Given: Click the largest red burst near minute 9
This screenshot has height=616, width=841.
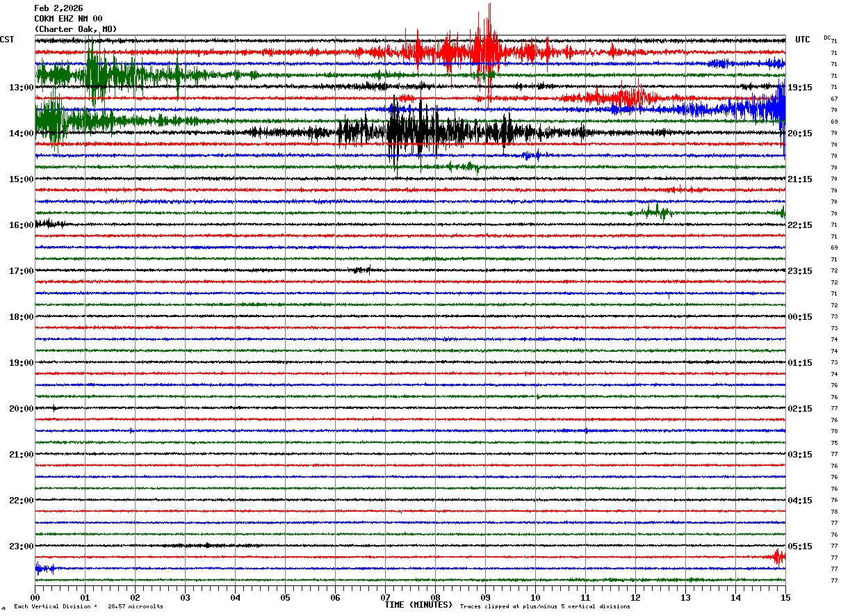Looking at the screenshot, I should (x=485, y=50).
